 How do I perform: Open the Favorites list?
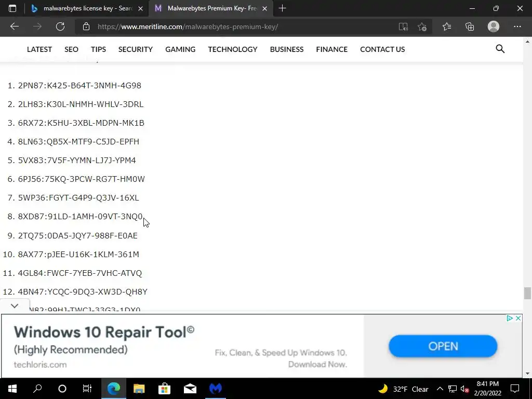coord(447,26)
